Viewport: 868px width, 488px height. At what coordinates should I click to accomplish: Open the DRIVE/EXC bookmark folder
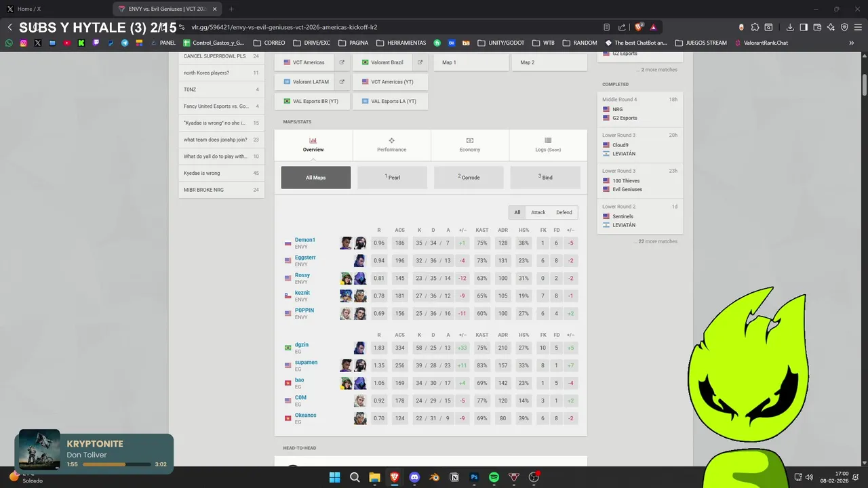(x=312, y=43)
